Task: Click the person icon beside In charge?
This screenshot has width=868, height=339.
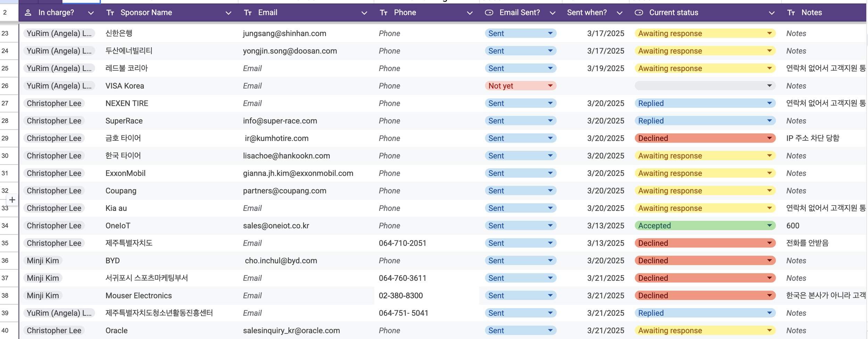Action: tap(28, 13)
